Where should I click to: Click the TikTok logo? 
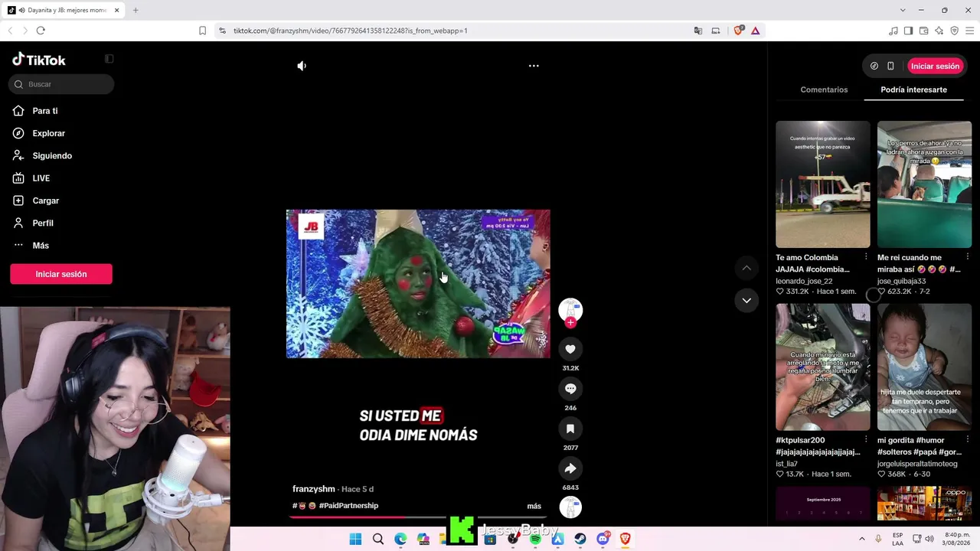(x=39, y=60)
